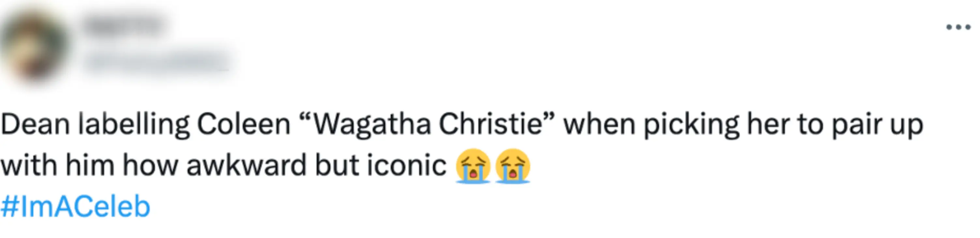The width and height of the screenshot is (980, 238).
Task: Open the #ImACeleb hashtag link
Action: (75, 207)
